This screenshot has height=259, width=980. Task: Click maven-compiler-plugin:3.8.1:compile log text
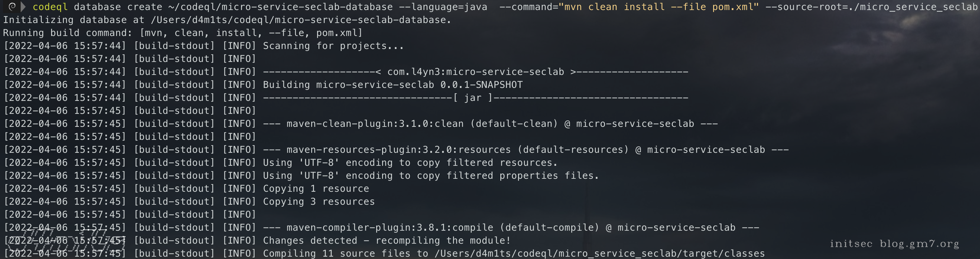(390, 227)
